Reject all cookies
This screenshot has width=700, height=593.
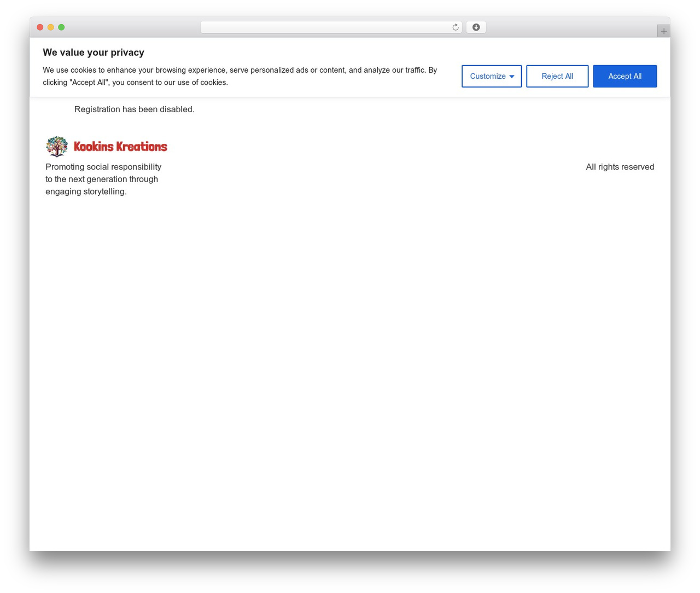[557, 76]
